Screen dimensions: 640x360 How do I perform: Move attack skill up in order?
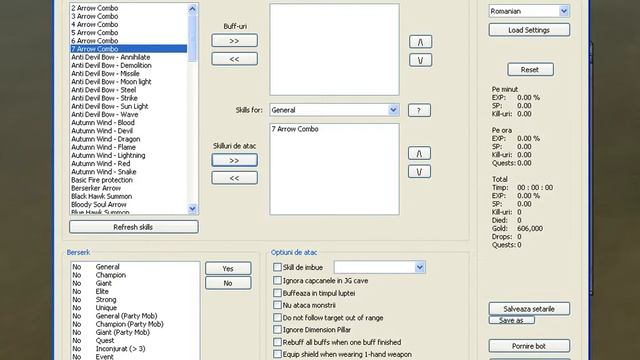419,153
